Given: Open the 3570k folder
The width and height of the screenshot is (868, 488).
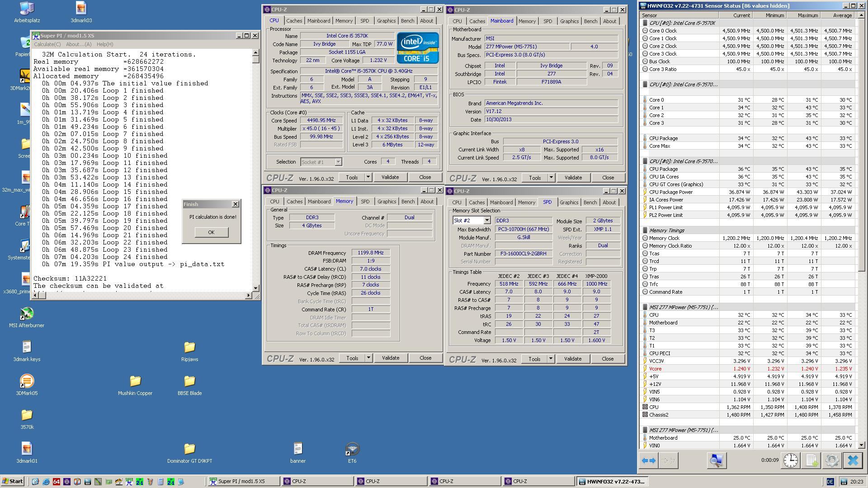Looking at the screenshot, I should click(x=27, y=419).
